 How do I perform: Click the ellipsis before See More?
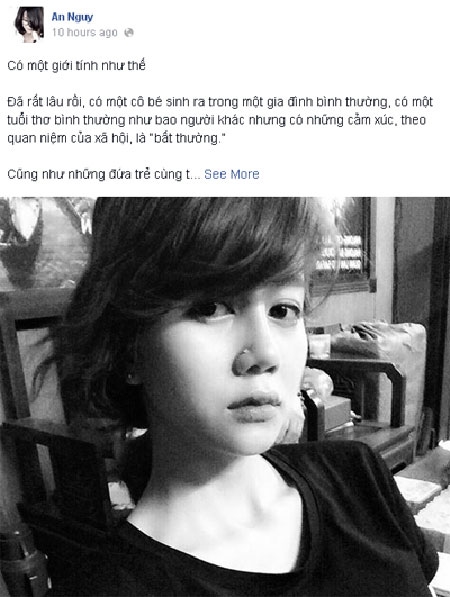pyautogui.click(x=195, y=175)
